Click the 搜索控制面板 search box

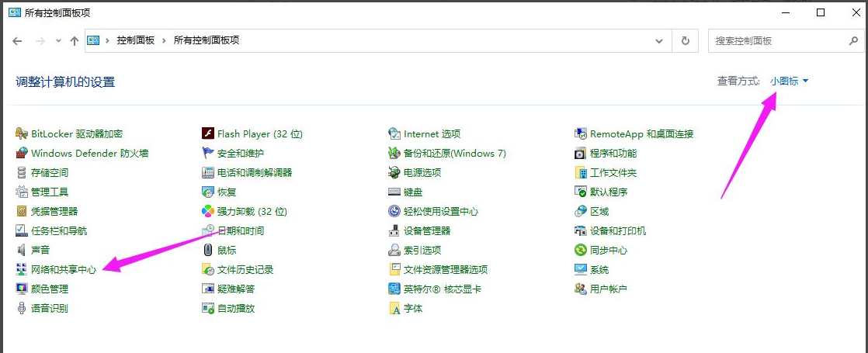776,40
